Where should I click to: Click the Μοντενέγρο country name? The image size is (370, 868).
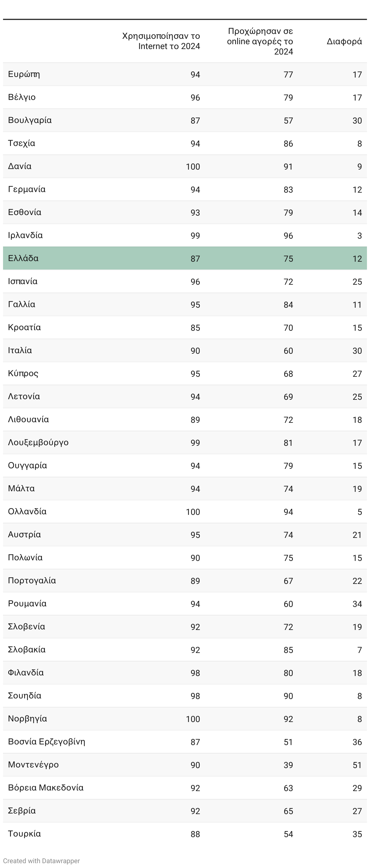33,764
